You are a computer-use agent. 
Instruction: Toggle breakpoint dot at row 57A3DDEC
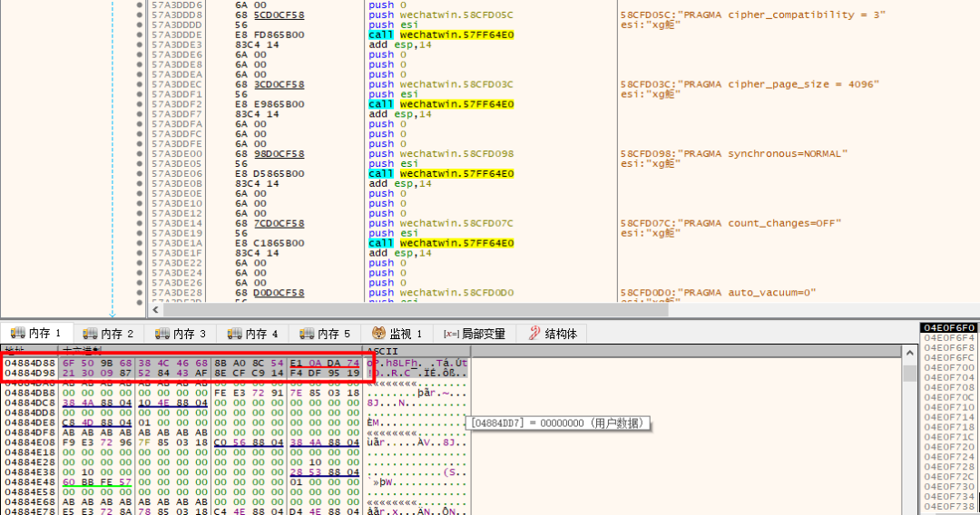pyautogui.click(x=140, y=84)
